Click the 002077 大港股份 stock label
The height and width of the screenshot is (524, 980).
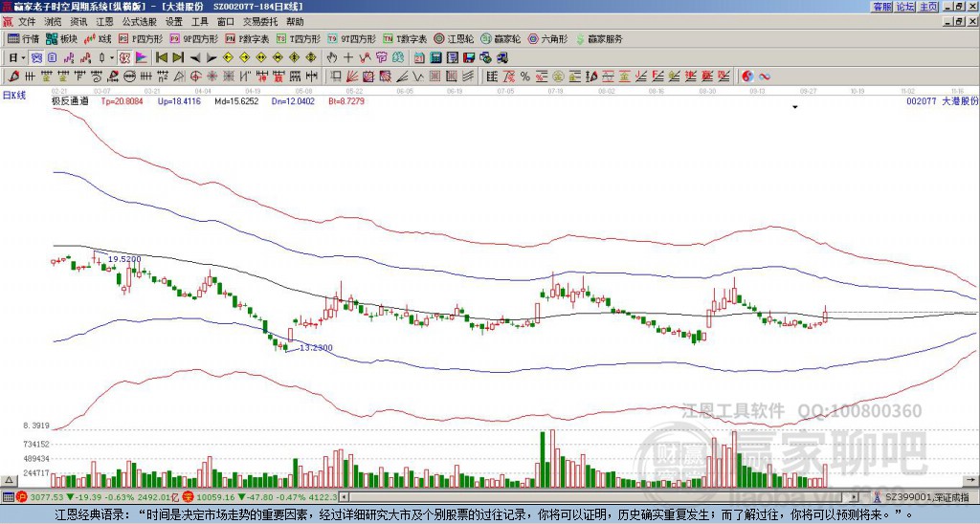click(943, 101)
